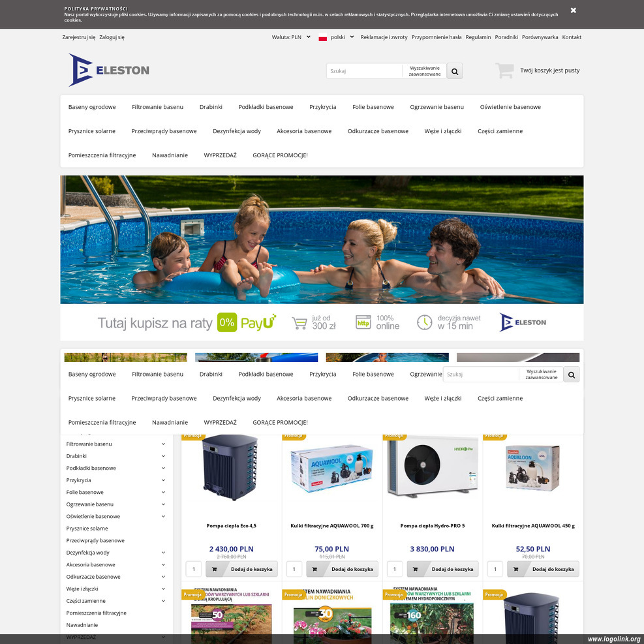Open Baseny ogrodowe in the top menu
This screenshot has height=644, width=644.
(92, 107)
